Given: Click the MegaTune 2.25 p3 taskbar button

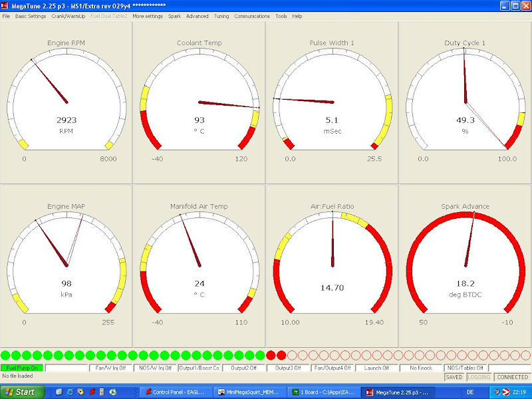Looking at the screenshot, I should [398, 392].
